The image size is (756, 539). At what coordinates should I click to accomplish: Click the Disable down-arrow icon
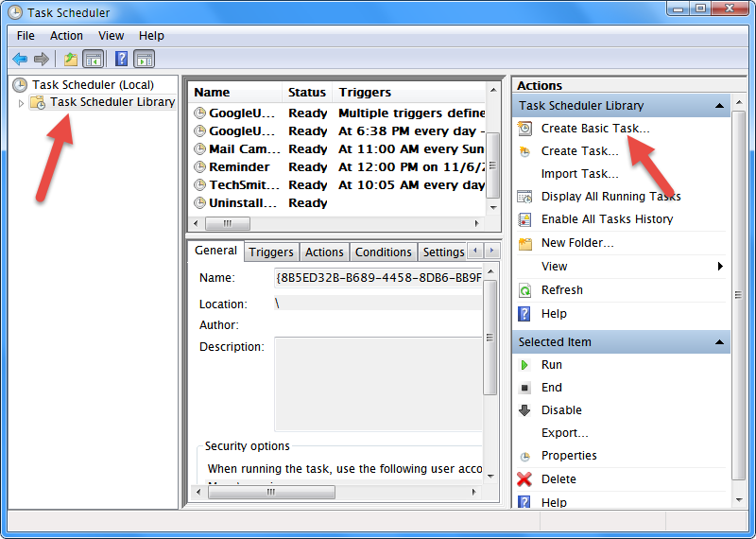(x=524, y=410)
